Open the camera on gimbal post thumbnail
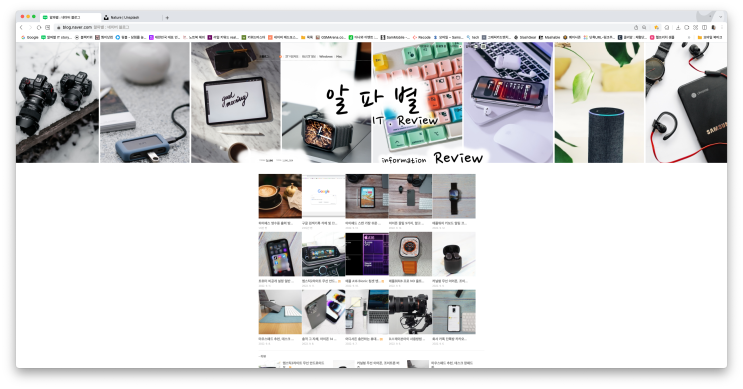Image resolution: width=743 pixels, height=389 pixels. [410, 312]
